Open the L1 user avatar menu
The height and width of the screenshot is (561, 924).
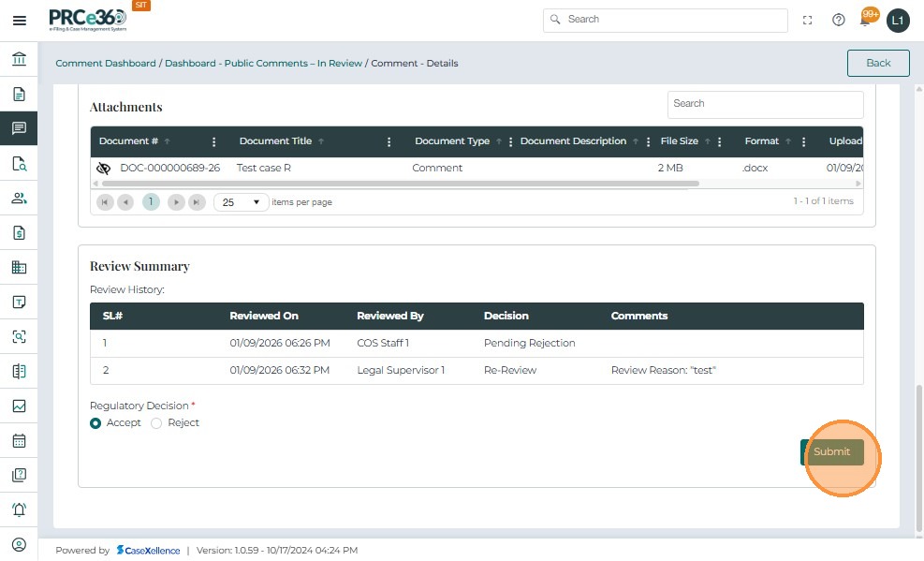point(898,21)
